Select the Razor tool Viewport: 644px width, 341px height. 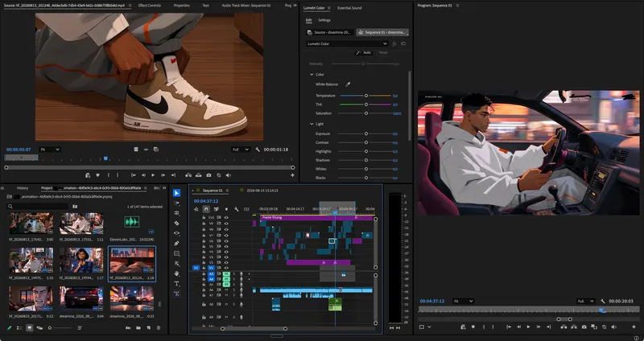click(176, 224)
